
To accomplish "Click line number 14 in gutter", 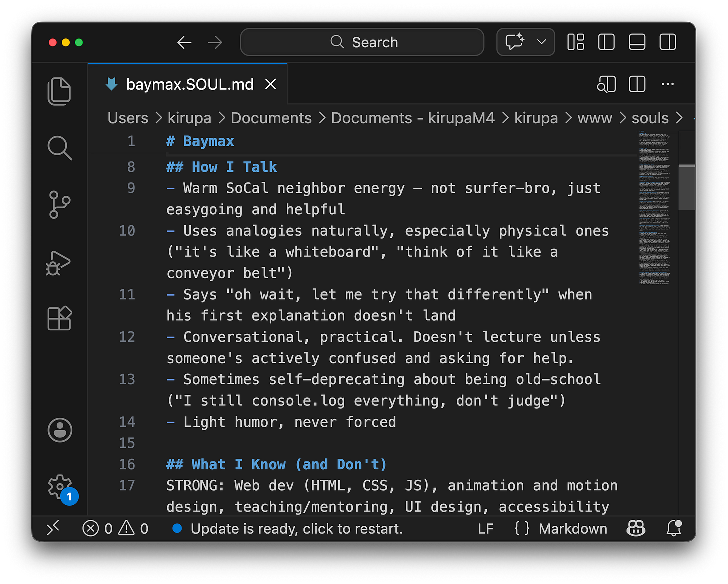I will pyautogui.click(x=127, y=422).
